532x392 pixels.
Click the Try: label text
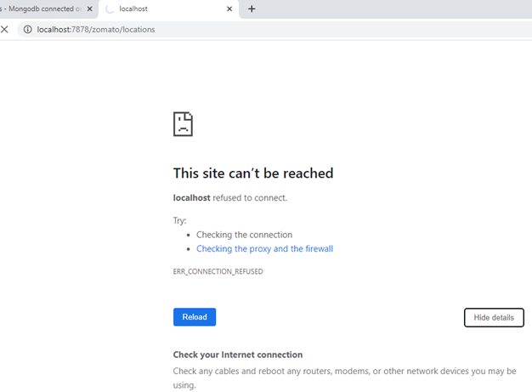[x=179, y=220]
